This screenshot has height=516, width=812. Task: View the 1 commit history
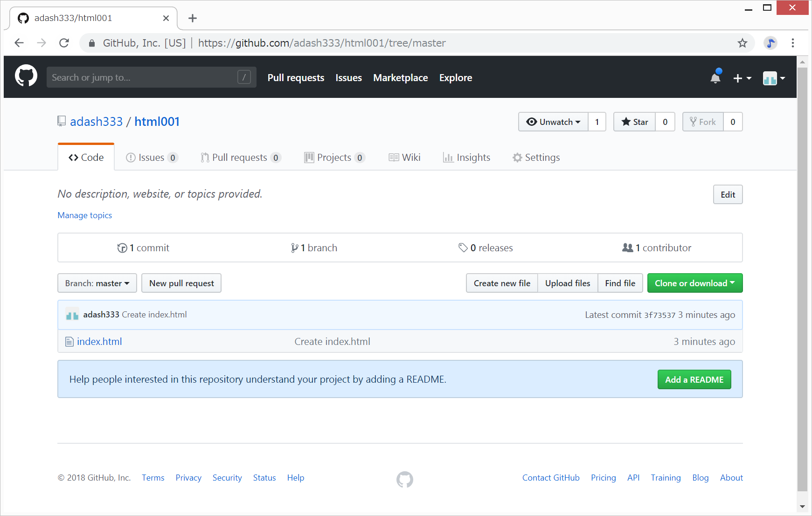(143, 248)
